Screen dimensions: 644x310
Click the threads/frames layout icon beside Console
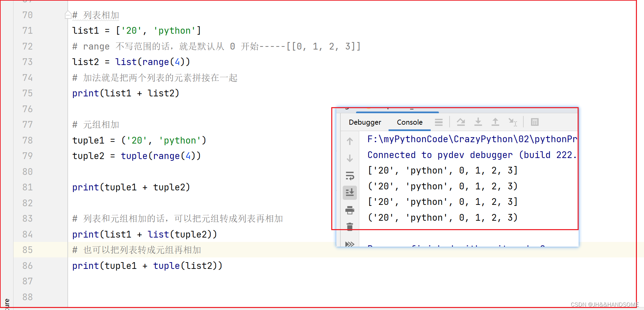tap(439, 122)
